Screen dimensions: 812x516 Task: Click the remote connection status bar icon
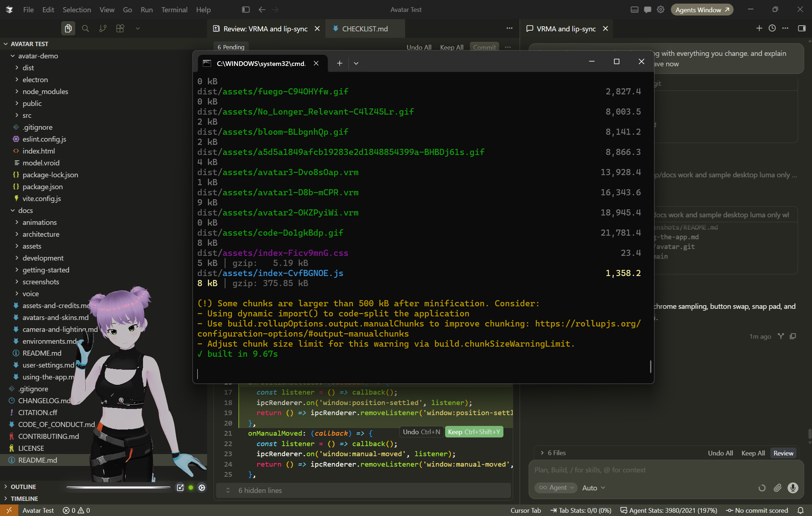pos(9,510)
